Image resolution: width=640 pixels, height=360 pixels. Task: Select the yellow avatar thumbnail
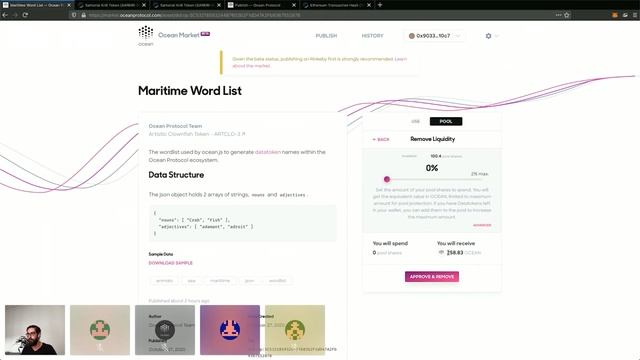coord(295,330)
